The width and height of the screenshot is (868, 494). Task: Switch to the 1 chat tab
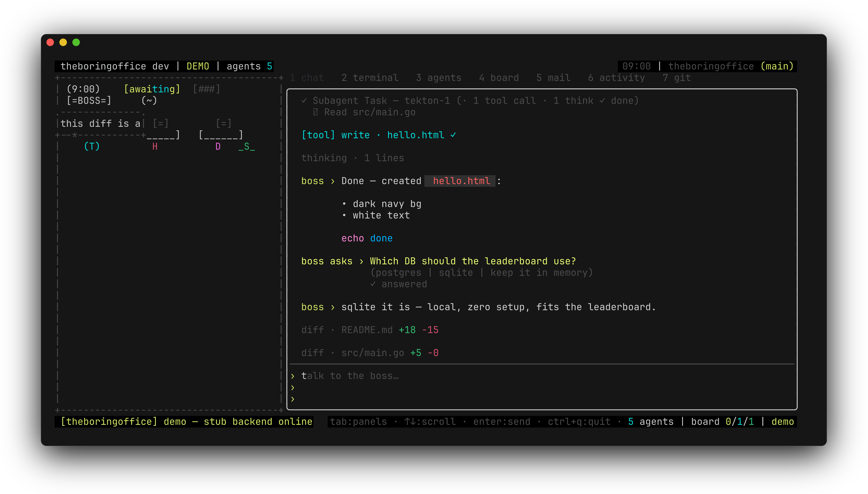point(307,78)
